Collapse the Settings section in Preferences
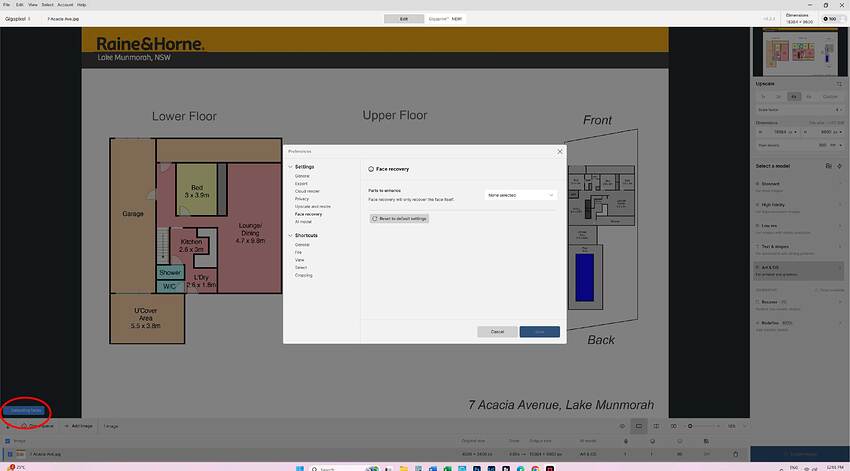Screen dimensions: 850x471 [x=291, y=167]
